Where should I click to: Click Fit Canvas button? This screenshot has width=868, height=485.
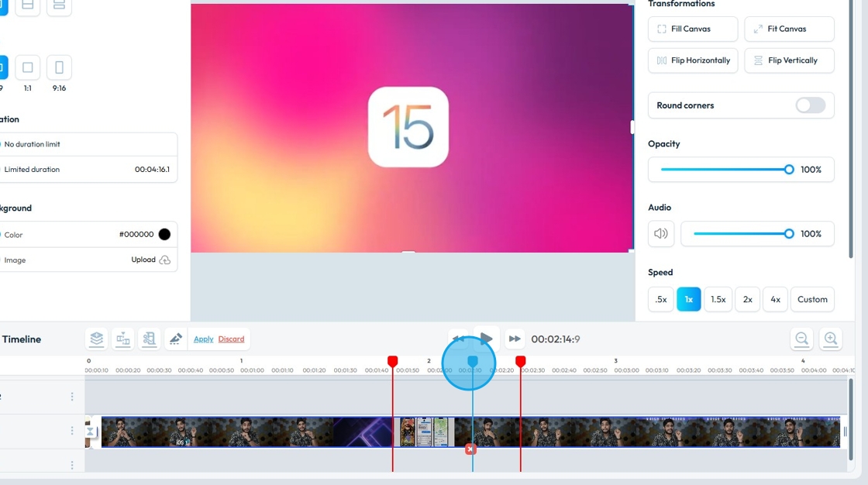789,29
